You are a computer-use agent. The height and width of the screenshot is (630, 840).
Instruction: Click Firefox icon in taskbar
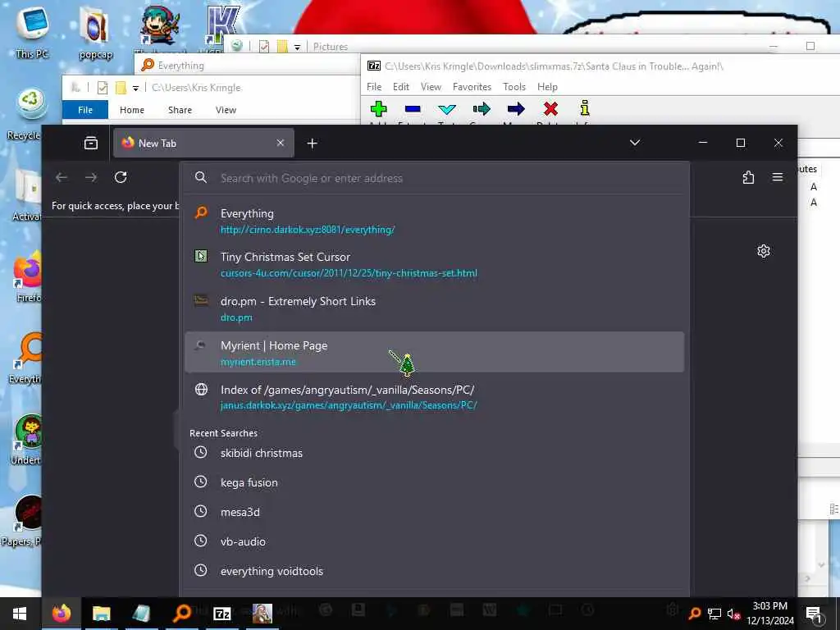point(61,614)
